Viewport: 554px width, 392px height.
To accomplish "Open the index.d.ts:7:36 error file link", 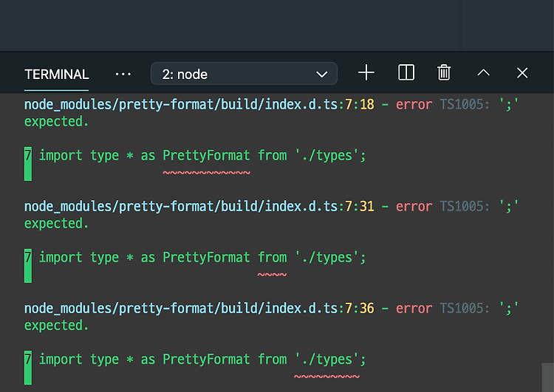I will [x=199, y=309].
